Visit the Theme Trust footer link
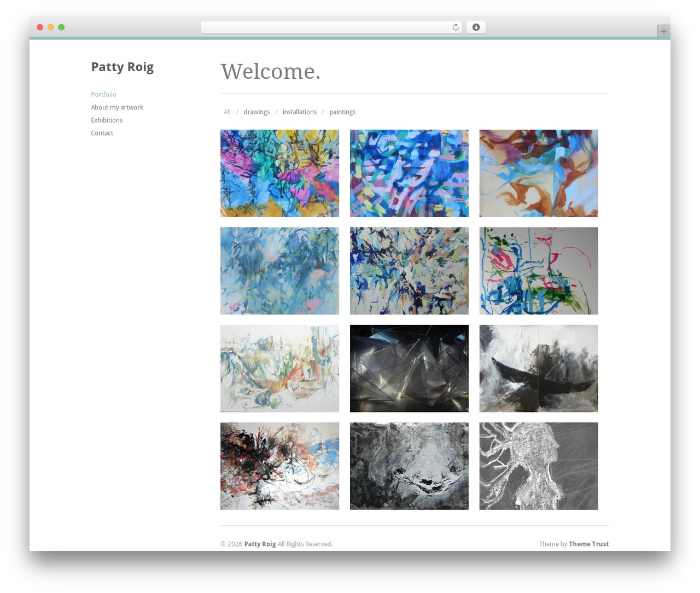The height and width of the screenshot is (593, 700). point(588,544)
